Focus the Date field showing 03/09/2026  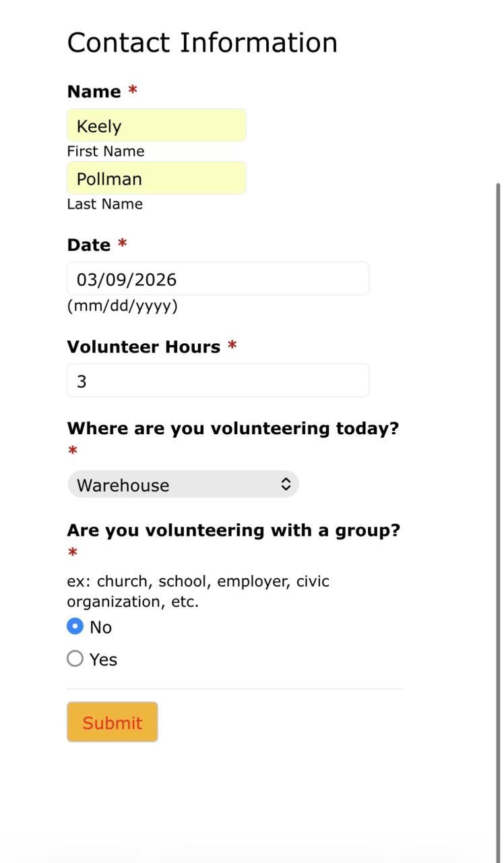pos(218,279)
